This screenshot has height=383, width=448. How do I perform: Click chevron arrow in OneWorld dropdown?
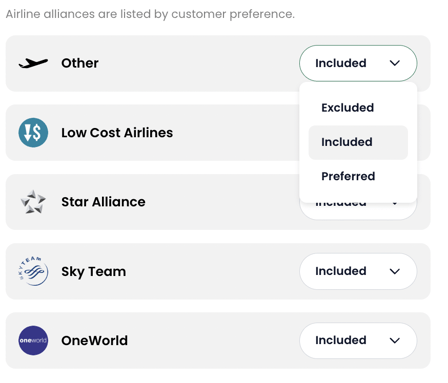coord(395,340)
